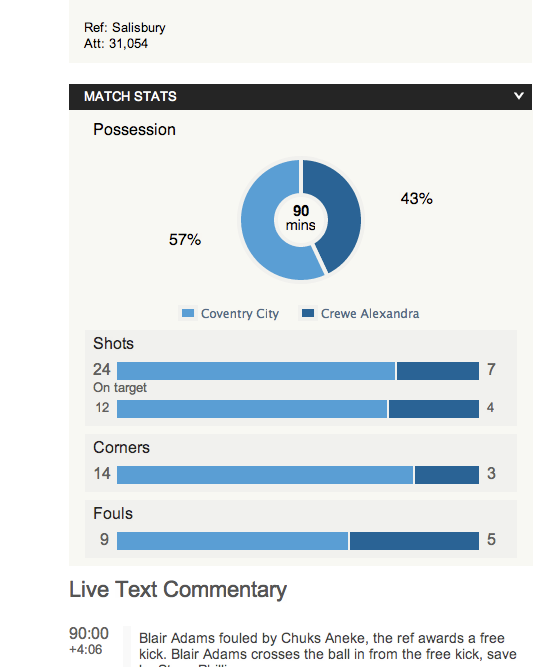Select the Crewe Alexandra legend label

pyautogui.click(x=370, y=314)
